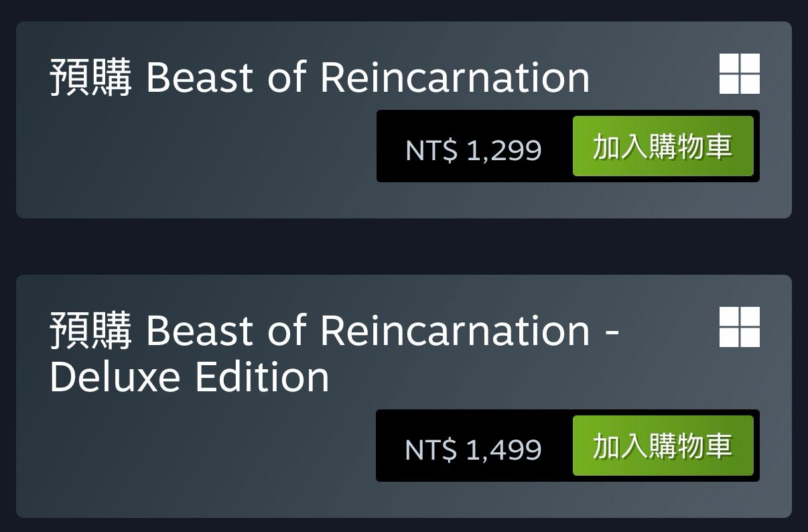Click the Windows platform logo in second pre-order box
This screenshot has height=532, width=808.
pyautogui.click(x=739, y=327)
